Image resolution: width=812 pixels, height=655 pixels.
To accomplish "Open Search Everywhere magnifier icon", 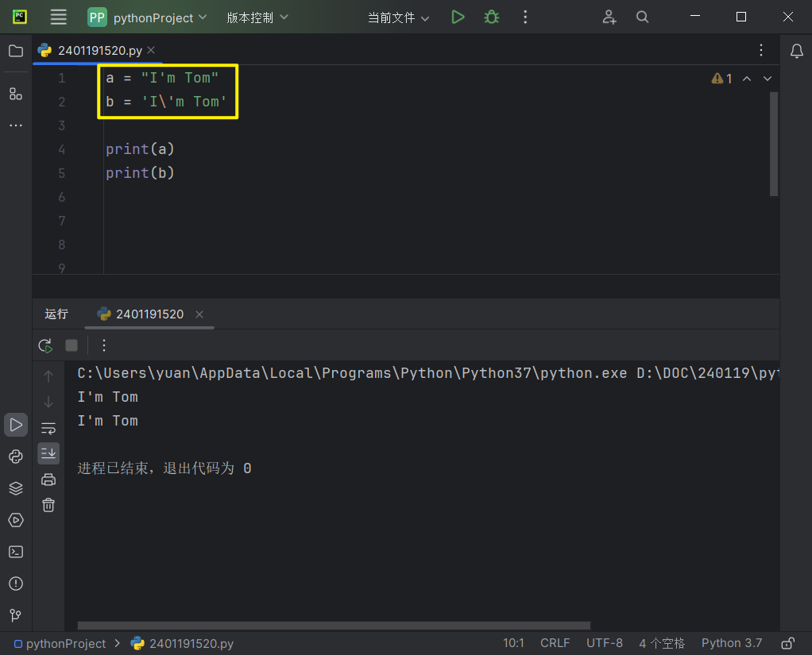I will pos(642,17).
